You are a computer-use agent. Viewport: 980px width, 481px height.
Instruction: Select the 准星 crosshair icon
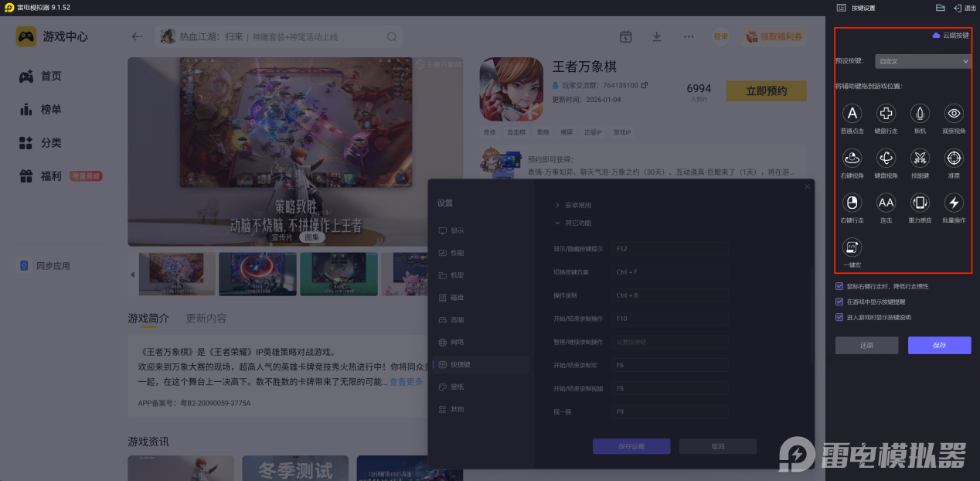954,158
